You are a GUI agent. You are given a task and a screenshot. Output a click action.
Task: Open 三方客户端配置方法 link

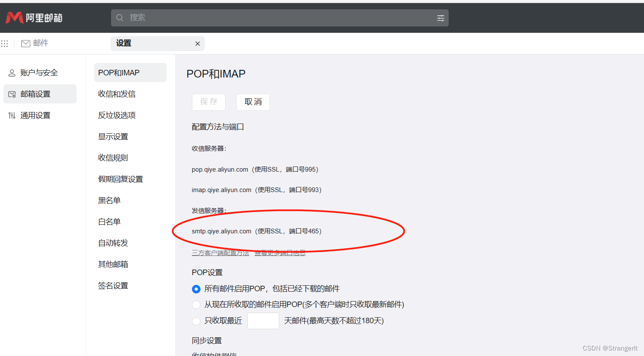click(x=220, y=253)
